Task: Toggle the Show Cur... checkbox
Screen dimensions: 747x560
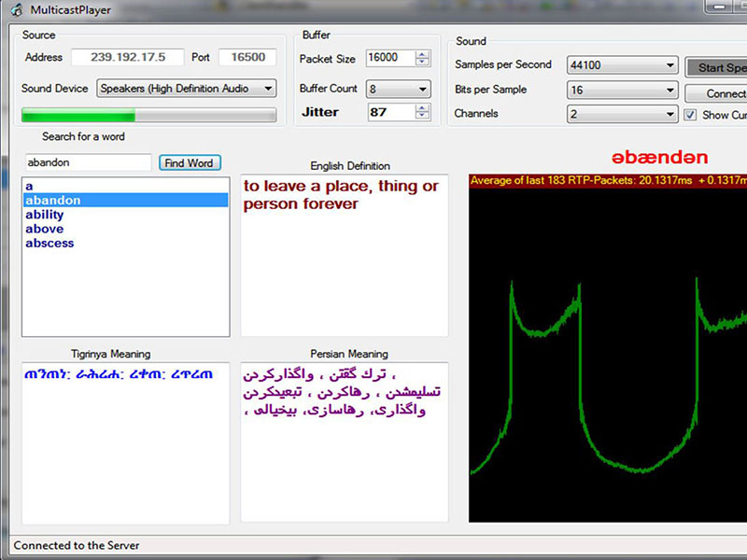Action: point(690,115)
